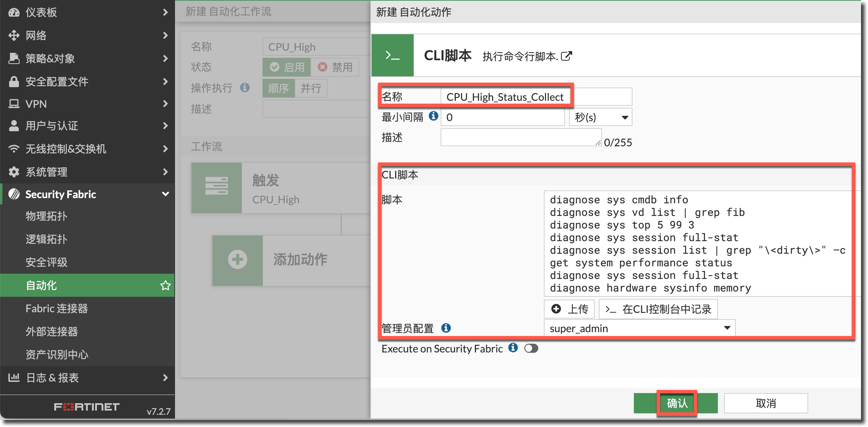Open the 秒(s) time unit dropdown
868x427 pixels.
600,117
